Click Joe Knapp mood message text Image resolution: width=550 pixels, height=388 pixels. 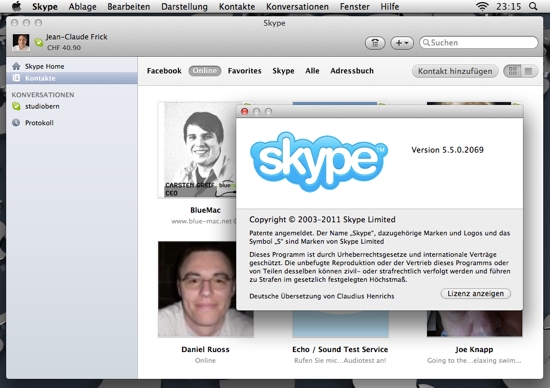(x=474, y=361)
